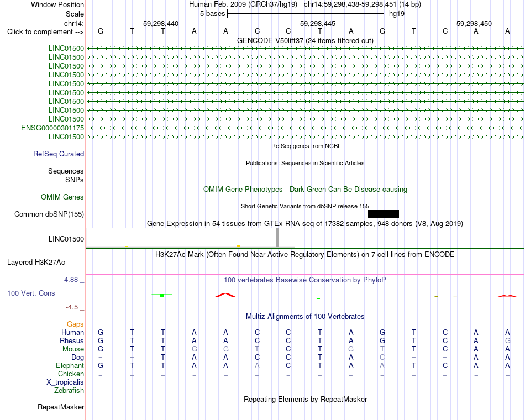This screenshot has width=525, height=420.
Task: Click the 'RefSeq genes from NCBI' title
Action: (x=305, y=146)
